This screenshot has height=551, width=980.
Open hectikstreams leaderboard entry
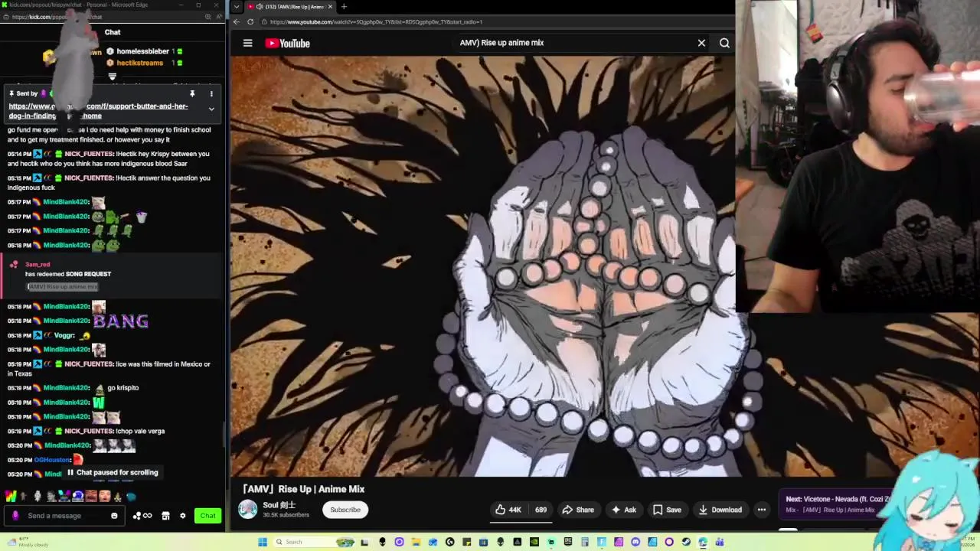(x=140, y=63)
